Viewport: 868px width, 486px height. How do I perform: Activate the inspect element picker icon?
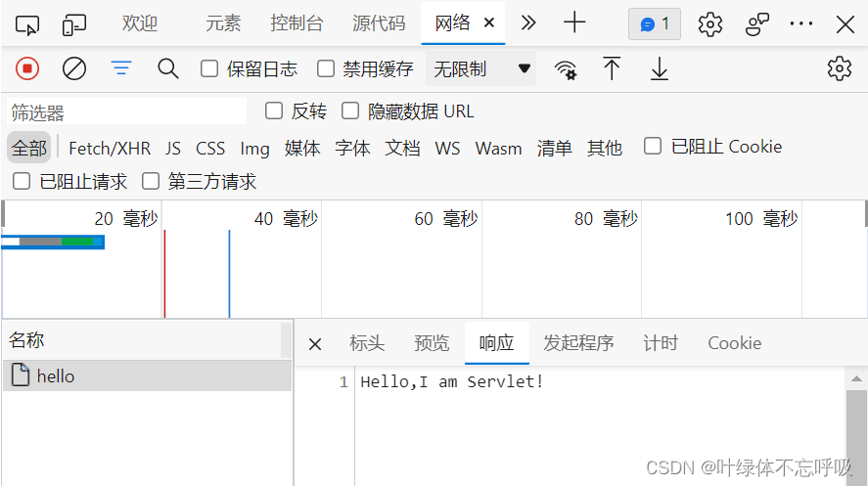(27, 24)
